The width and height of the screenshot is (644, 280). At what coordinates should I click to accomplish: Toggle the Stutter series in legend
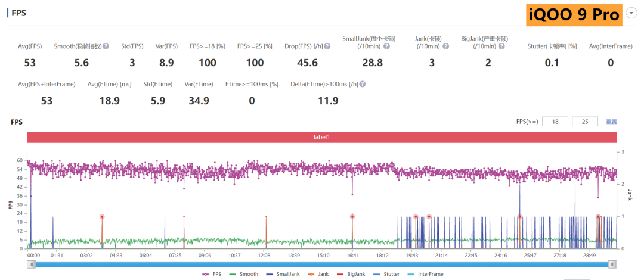click(x=387, y=274)
